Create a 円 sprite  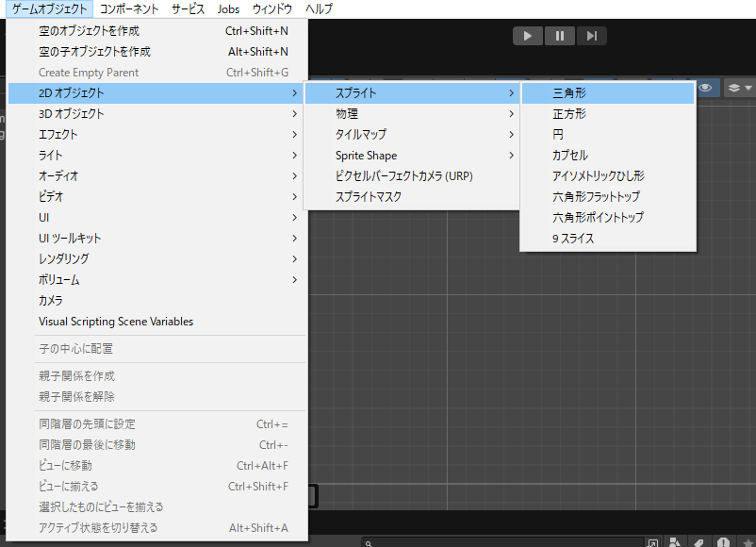point(608,135)
